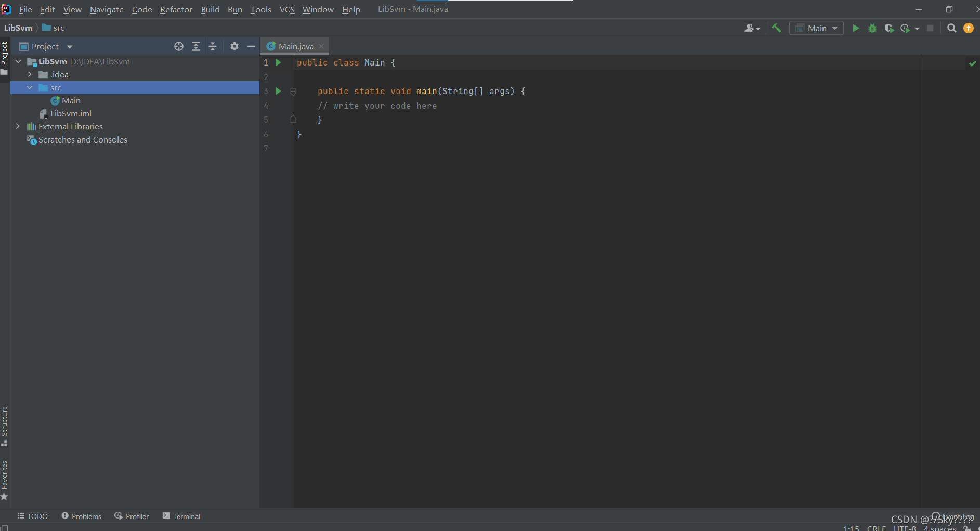Close the Main.java tab
Image resolution: width=980 pixels, height=531 pixels.
[x=322, y=46]
